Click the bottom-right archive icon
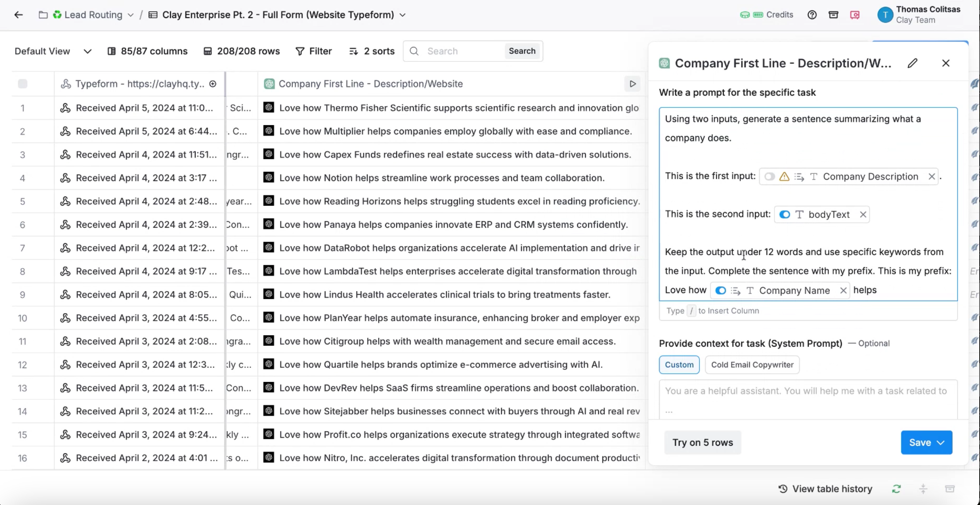 click(x=949, y=488)
